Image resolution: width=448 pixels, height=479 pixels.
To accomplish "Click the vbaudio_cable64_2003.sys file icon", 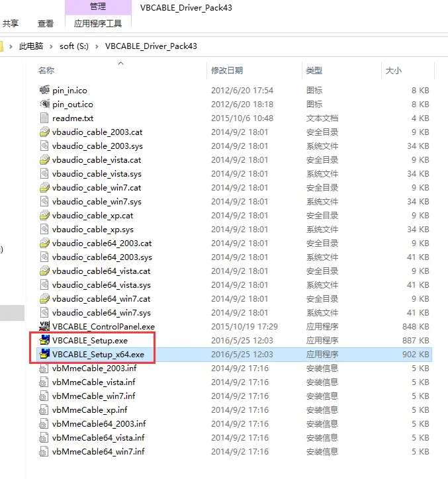I will [44, 257].
